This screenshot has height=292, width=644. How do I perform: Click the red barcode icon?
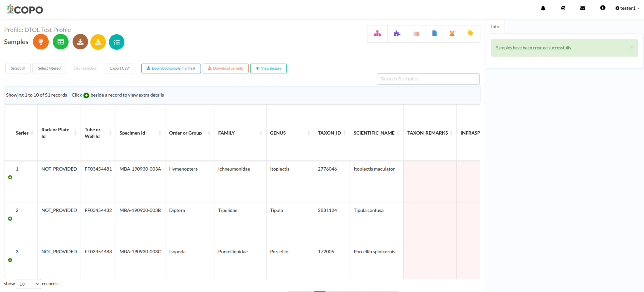(416, 33)
